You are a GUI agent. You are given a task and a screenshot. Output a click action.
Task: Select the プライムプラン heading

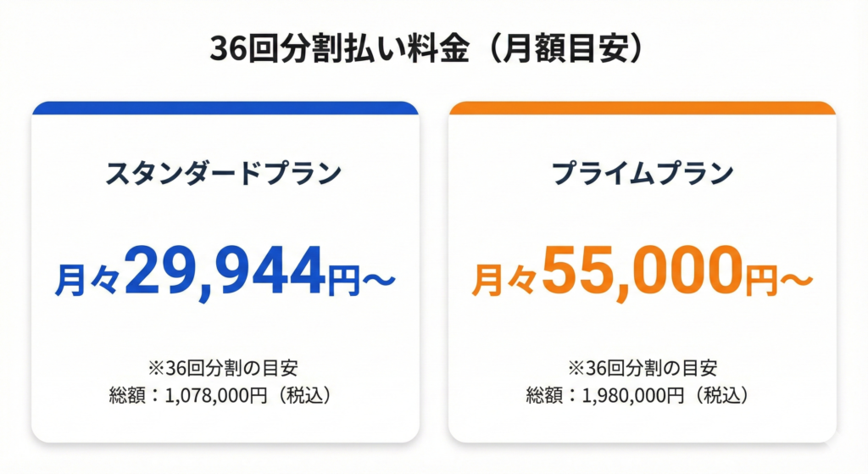pos(642,173)
